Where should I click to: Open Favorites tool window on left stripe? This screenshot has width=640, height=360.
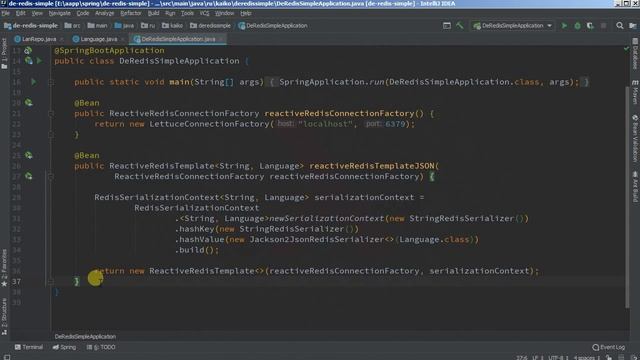[x=4, y=268]
